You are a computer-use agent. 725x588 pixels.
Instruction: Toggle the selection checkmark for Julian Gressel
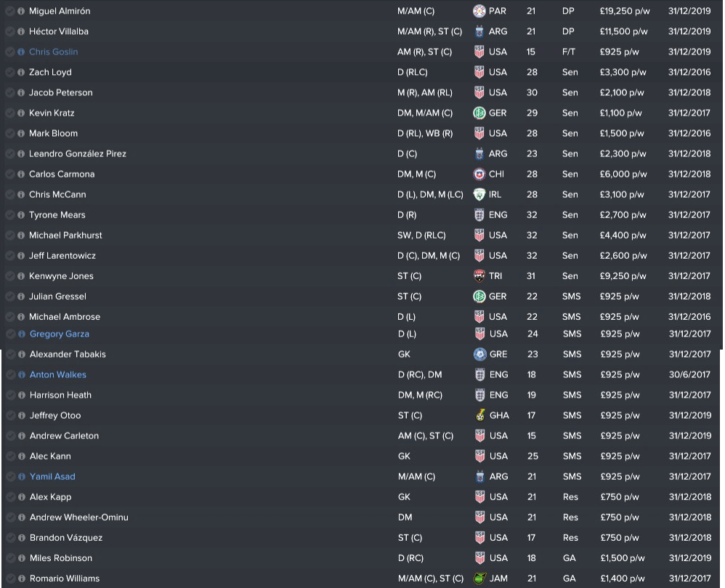coord(9,297)
